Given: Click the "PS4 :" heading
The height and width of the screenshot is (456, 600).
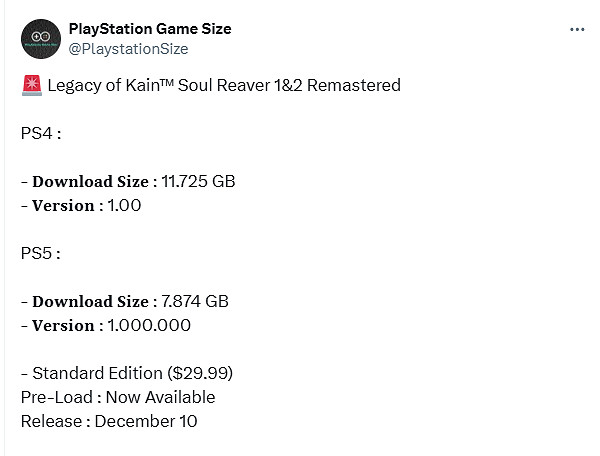Looking at the screenshot, I should (41, 133).
